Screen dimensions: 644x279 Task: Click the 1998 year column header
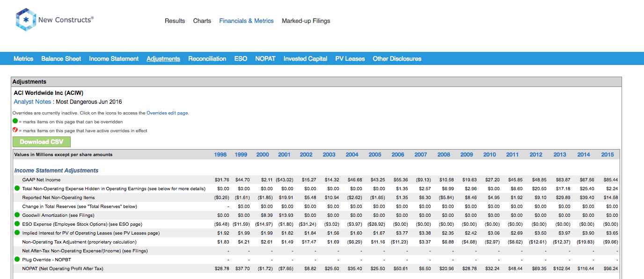(220, 155)
